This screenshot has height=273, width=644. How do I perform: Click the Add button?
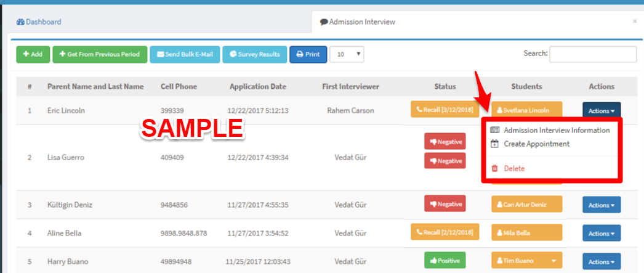33,54
